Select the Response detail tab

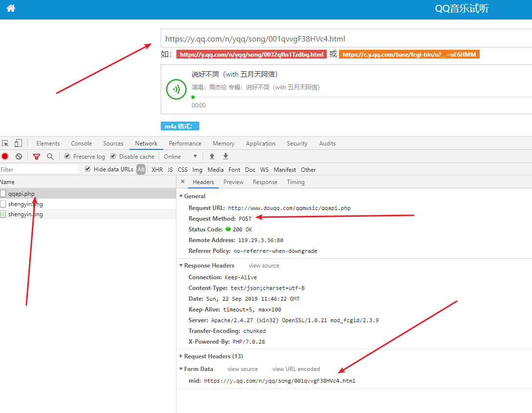click(265, 182)
